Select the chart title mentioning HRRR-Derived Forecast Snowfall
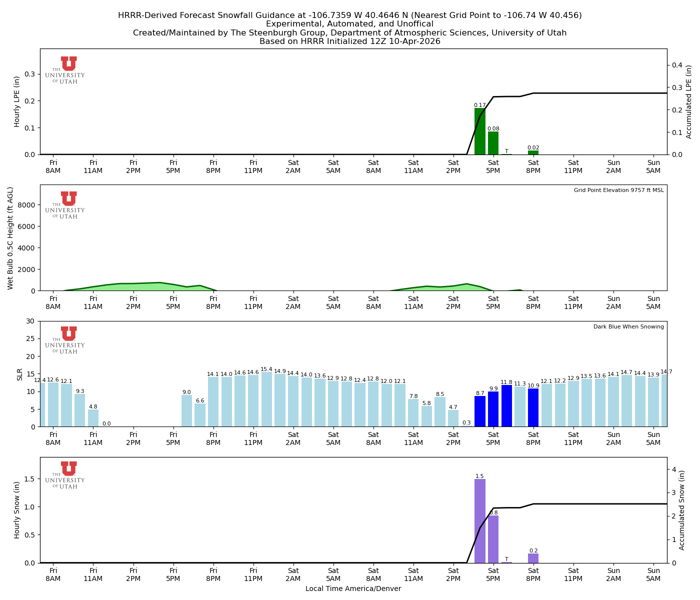 pos(350,15)
